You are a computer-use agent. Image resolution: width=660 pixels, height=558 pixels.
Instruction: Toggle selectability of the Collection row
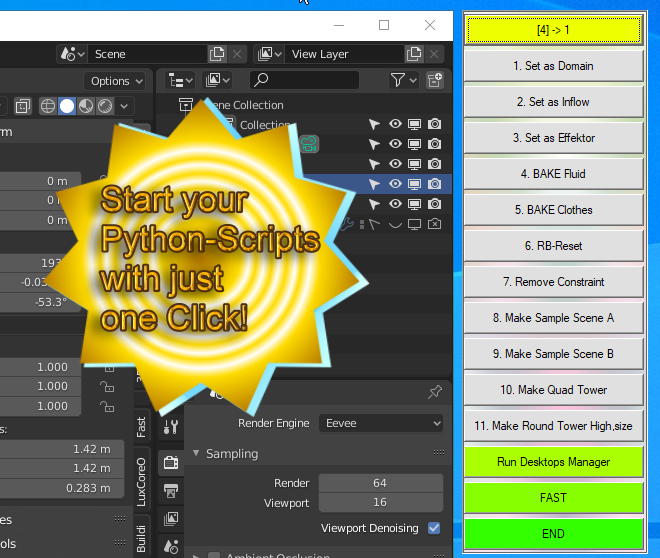[374, 124]
